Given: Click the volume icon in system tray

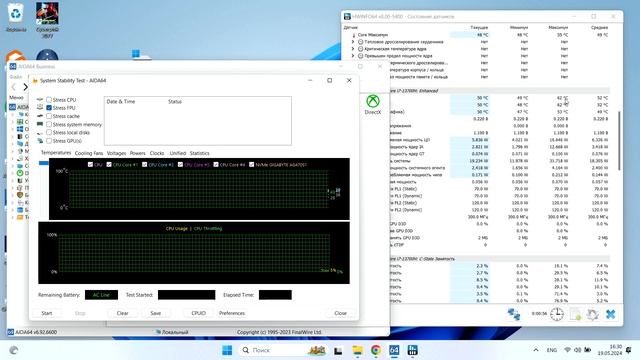Looking at the screenshot, I should pos(578,350).
